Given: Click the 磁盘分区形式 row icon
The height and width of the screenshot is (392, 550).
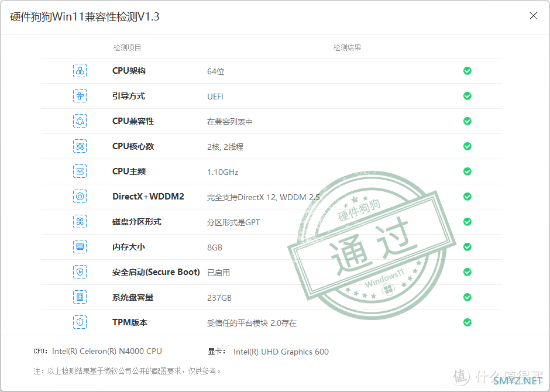Looking at the screenshot, I should tap(80, 222).
